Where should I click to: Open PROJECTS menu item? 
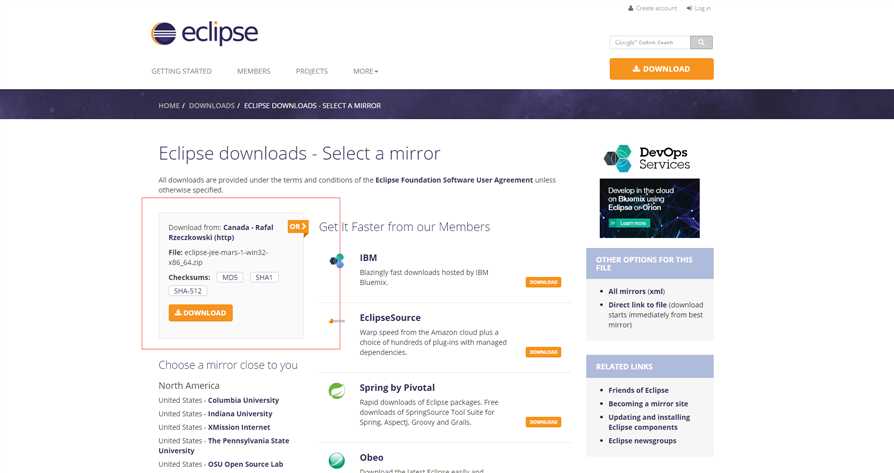[312, 71]
